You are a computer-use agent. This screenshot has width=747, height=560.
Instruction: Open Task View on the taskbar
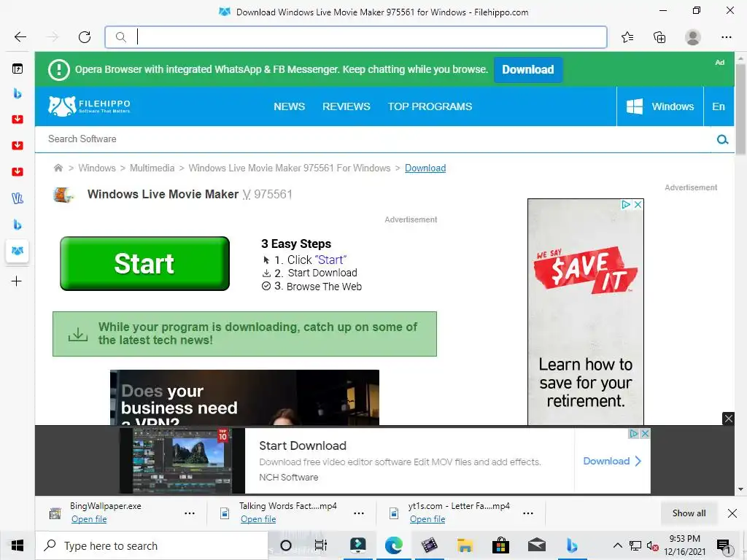tap(321, 545)
